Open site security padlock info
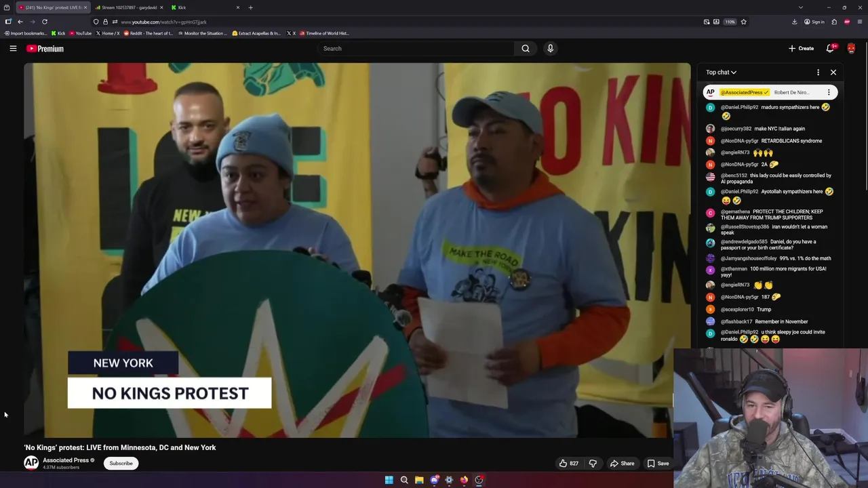This screenshot has height=488, width=868. click(105, 22)
